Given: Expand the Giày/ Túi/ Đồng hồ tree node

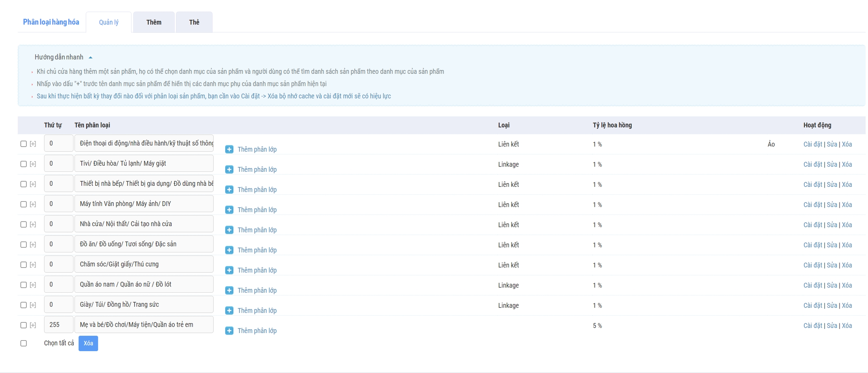Looking at the screenshot, I should [33, 305].
